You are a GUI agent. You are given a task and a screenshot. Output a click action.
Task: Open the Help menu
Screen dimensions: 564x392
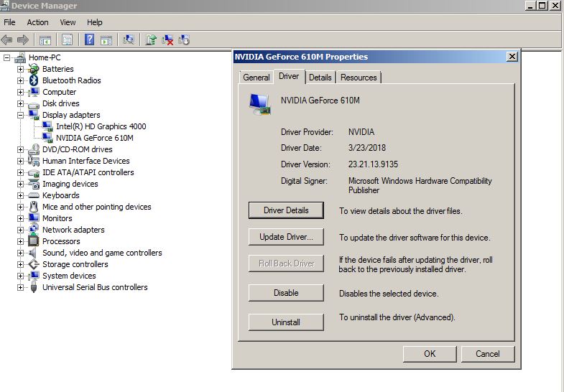pyautogui.click(x=95, y=22)
